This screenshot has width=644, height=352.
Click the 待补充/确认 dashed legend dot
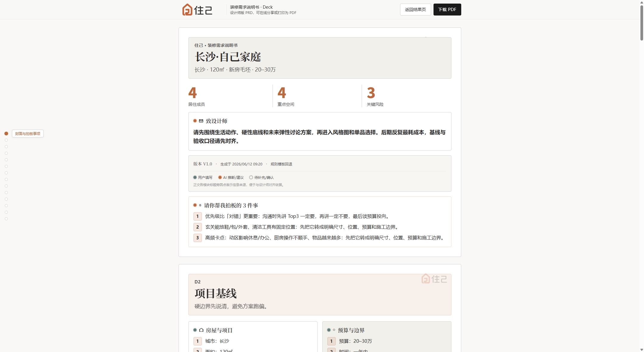(x=251, y=177)
